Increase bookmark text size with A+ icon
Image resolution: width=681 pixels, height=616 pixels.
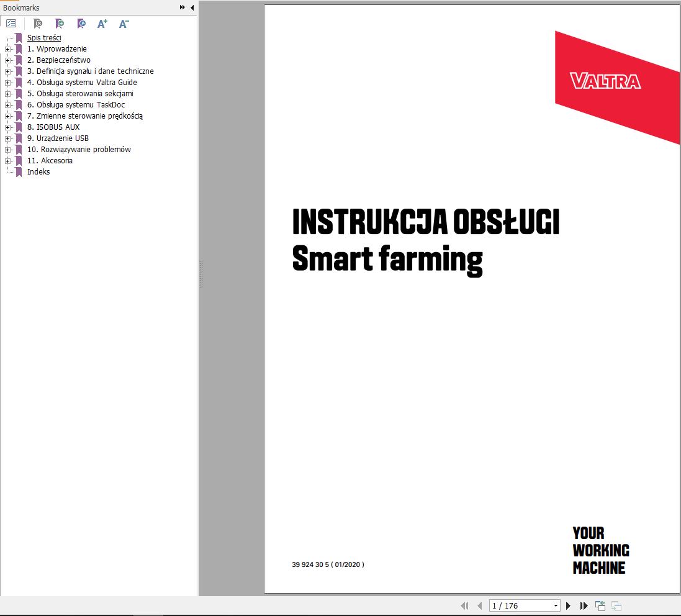[102, 24]
